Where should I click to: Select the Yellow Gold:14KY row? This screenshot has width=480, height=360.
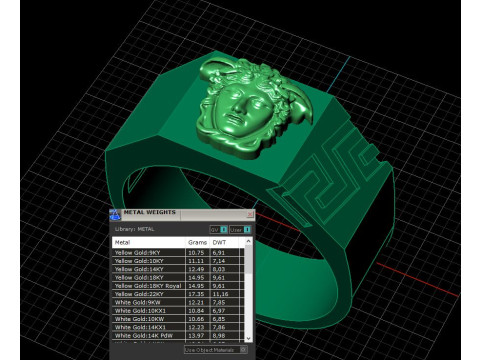coord(178,269)
